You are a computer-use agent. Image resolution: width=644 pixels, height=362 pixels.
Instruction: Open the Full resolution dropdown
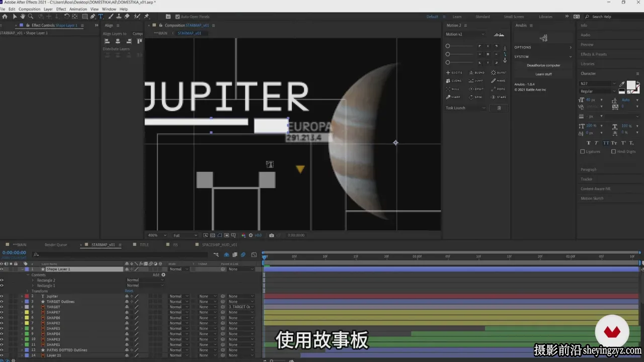pos(185,235)
